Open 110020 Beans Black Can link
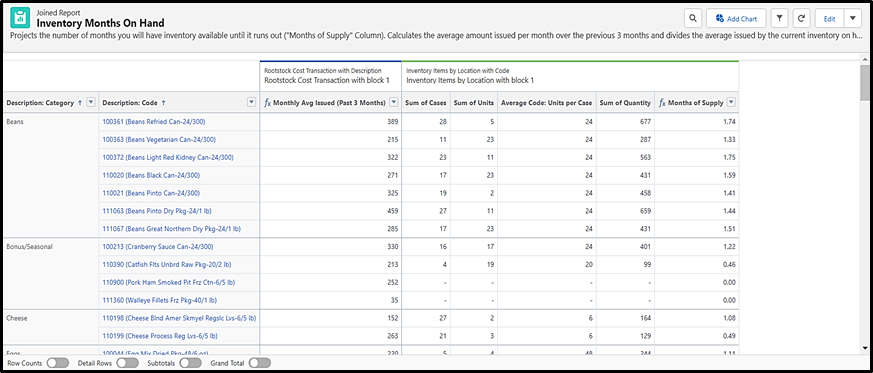 click(x=151, y=175)
